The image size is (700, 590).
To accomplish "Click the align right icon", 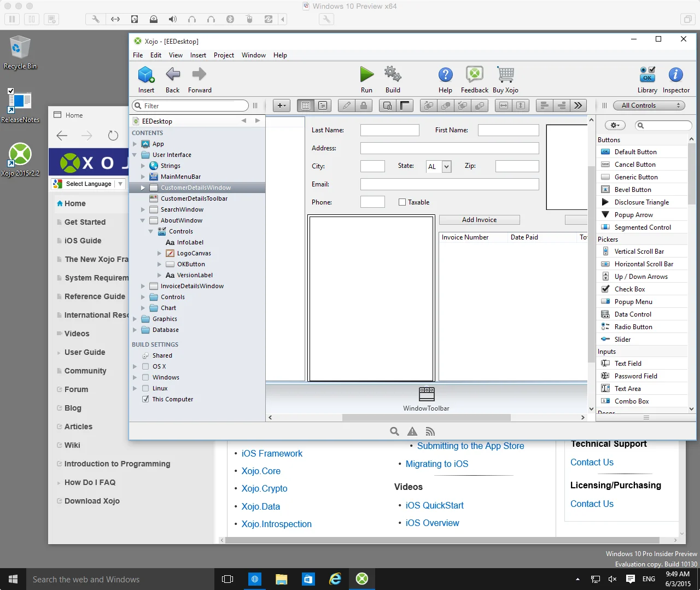I will pos(562,106).
